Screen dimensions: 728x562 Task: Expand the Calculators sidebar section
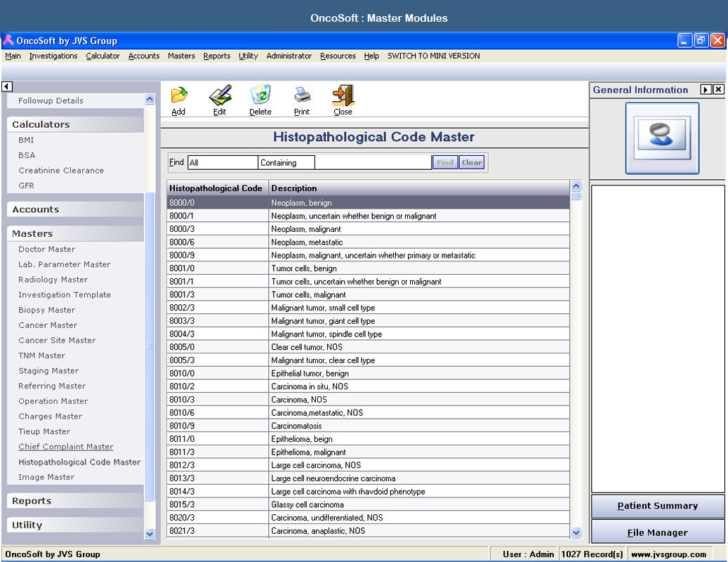point(75,124)
